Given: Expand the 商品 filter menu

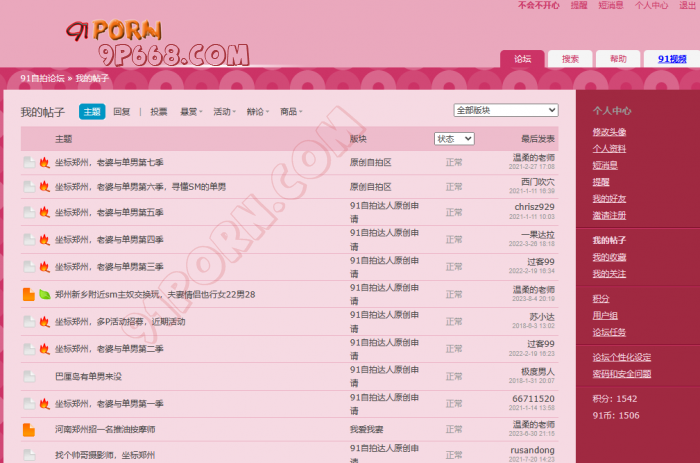Looking at the screenshot, I should click(x=290, y=112).
